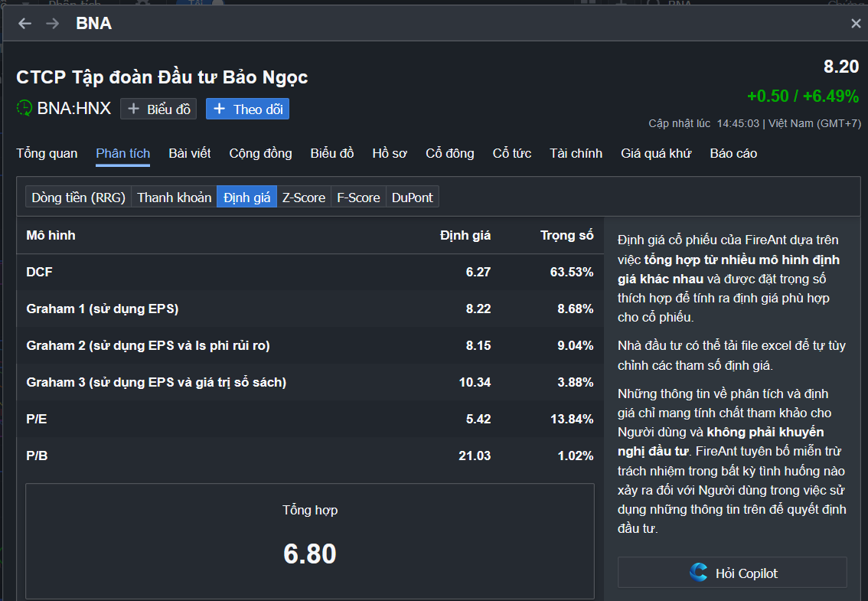The height and width of the screenshot is (601, 868).
Task: Ask Copilot via Hỏi Copilot button
Action: tap(733, 573)
